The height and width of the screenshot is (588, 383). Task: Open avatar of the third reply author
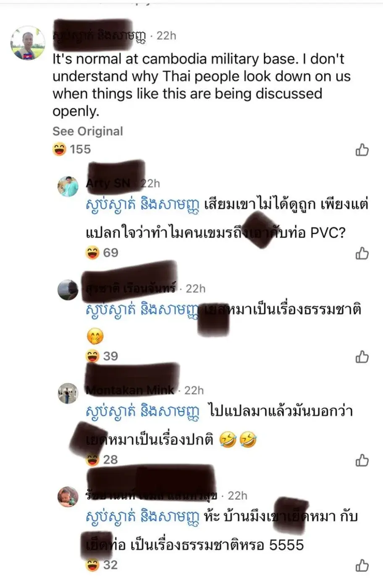(x=68, y=394)
